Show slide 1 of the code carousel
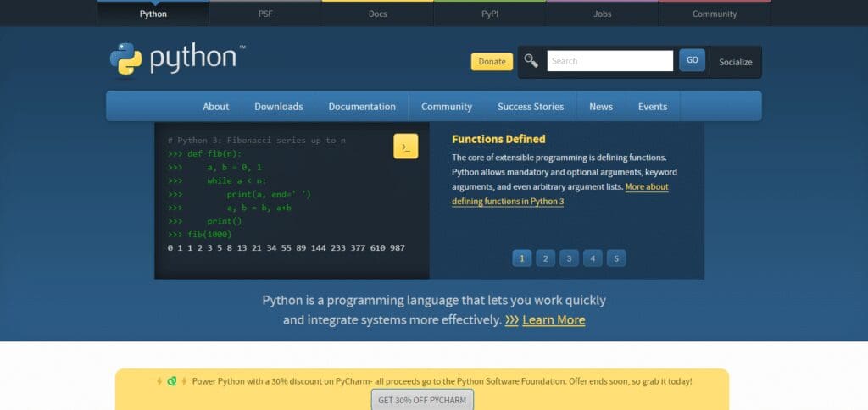868x410 pixels. click(522, 258)
